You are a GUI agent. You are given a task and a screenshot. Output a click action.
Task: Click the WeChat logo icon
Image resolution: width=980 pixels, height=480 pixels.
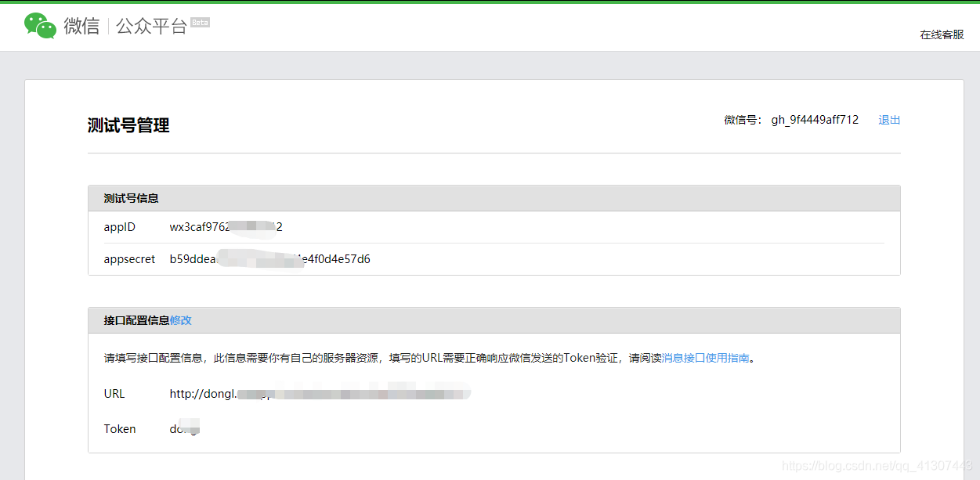pos(40,26)
